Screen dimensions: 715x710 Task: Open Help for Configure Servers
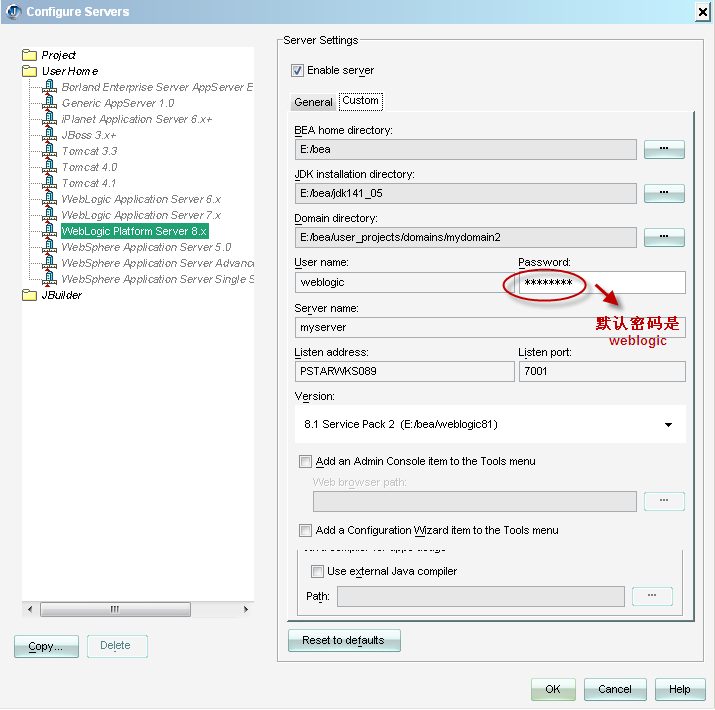(680, 689)
